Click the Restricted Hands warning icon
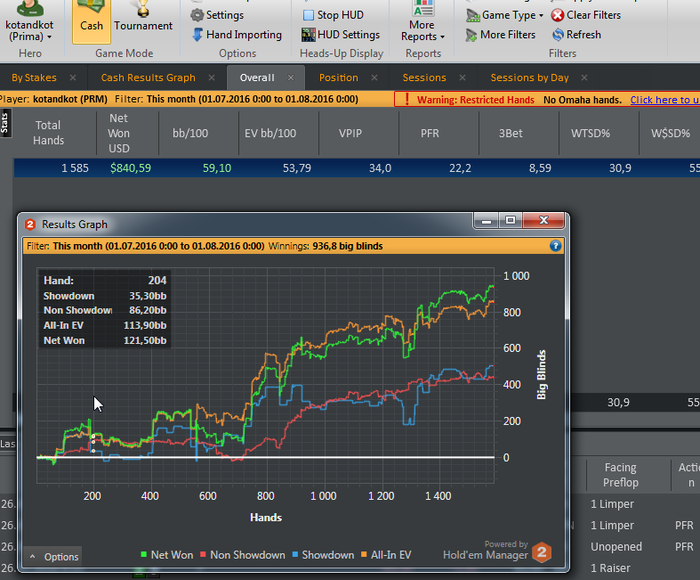 407,99
